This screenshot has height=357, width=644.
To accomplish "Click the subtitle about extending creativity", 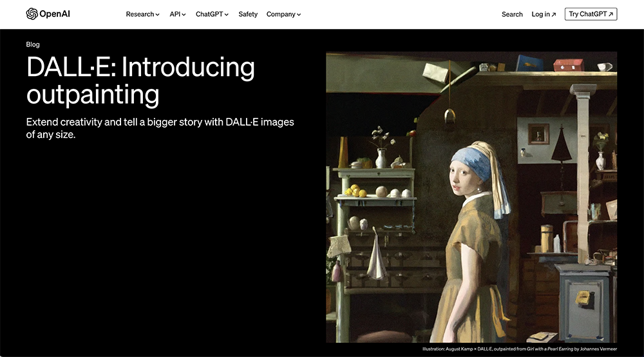I will click(160, 128).
